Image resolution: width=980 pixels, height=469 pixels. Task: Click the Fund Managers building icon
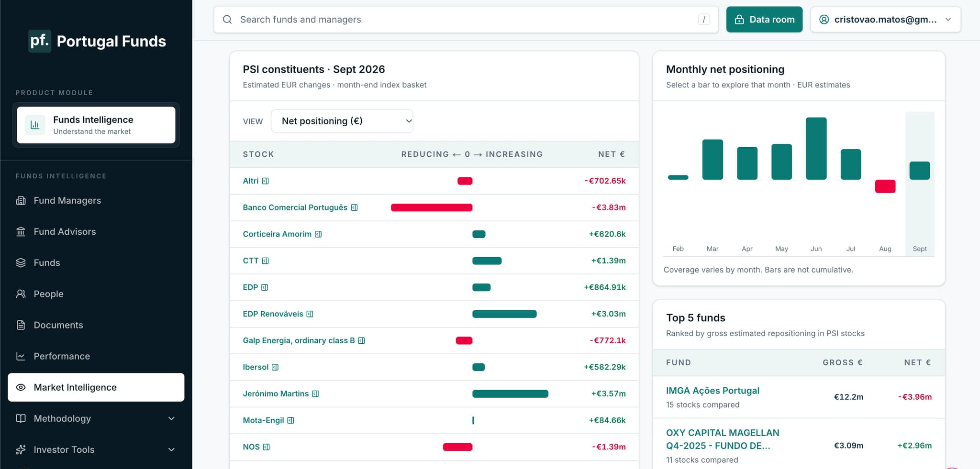point(21,200)
